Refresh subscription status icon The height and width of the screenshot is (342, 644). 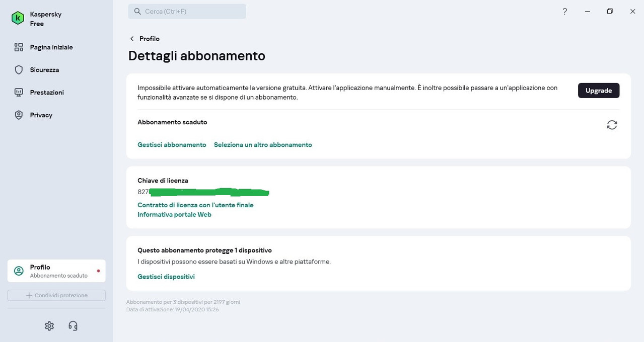(612, 125)
